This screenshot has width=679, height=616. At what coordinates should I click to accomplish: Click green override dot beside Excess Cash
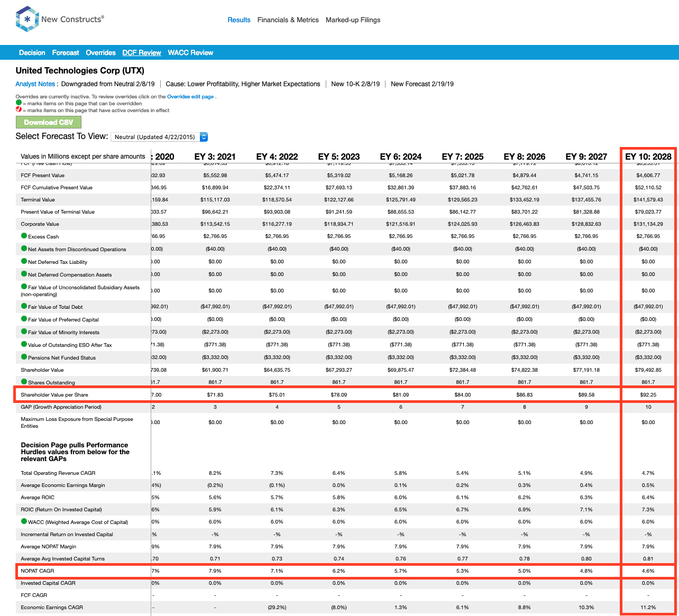tap(24, 236)
